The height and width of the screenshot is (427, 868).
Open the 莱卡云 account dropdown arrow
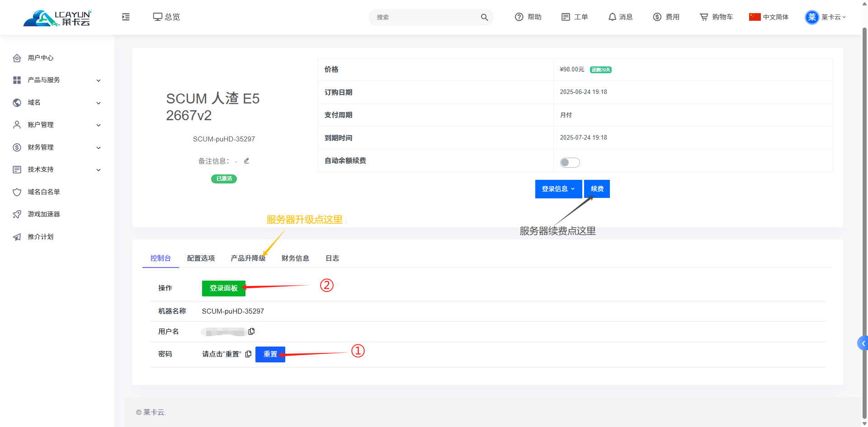pos(844,17)
